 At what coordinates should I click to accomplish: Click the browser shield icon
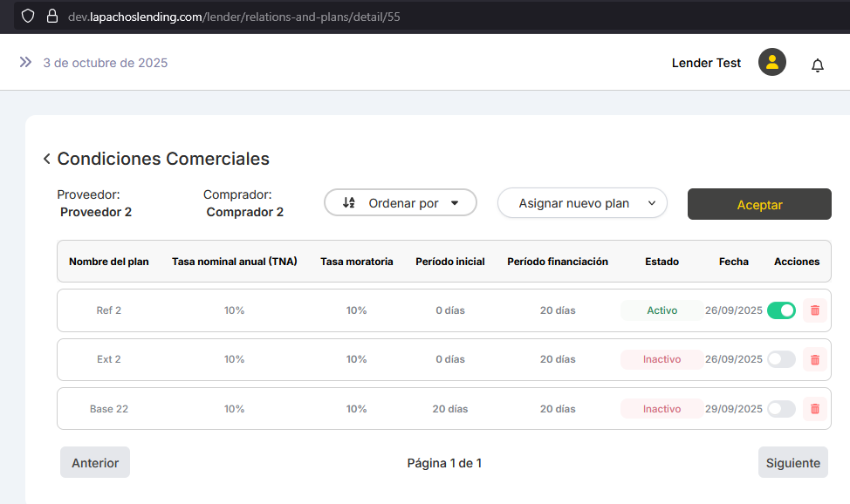tap(27, 17)
